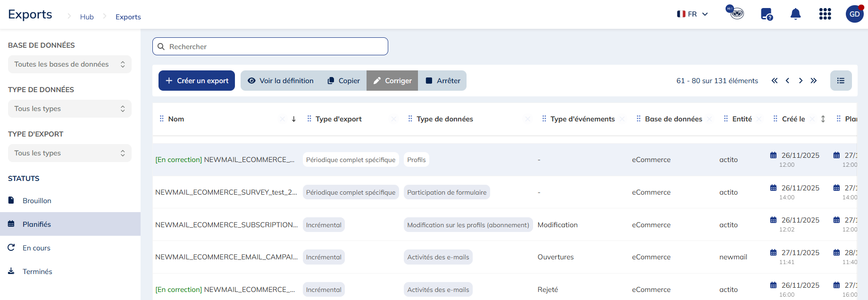The image size is (868, 300).
Task: Open the GD user profile avatar
Action: [x=854, y=14]
